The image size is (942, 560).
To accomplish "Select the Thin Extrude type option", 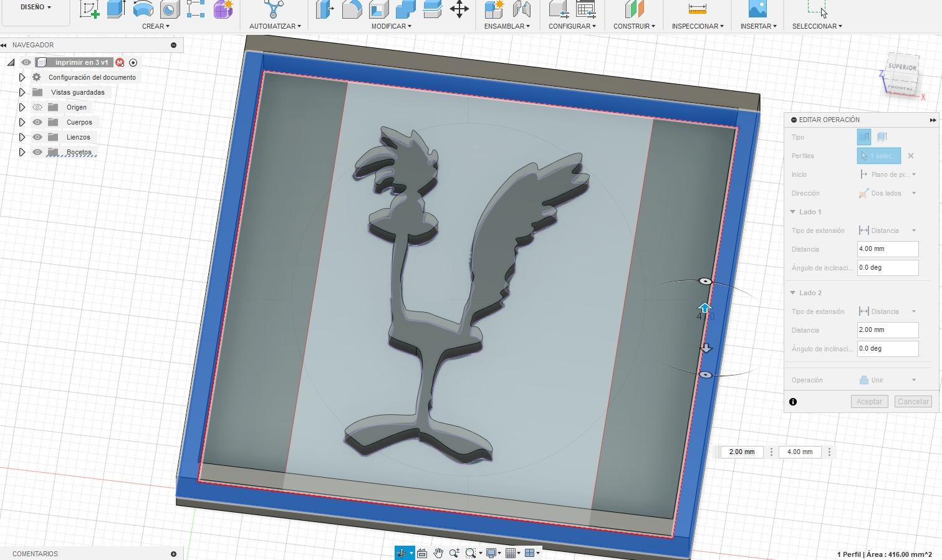I will point(882,137).
